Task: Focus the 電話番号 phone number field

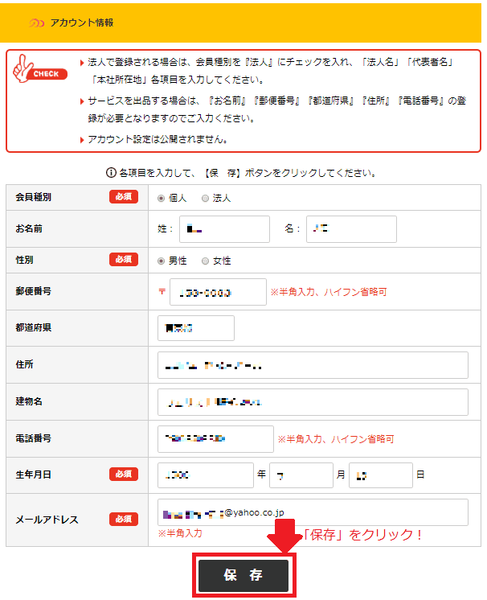Action: [215, 439]
